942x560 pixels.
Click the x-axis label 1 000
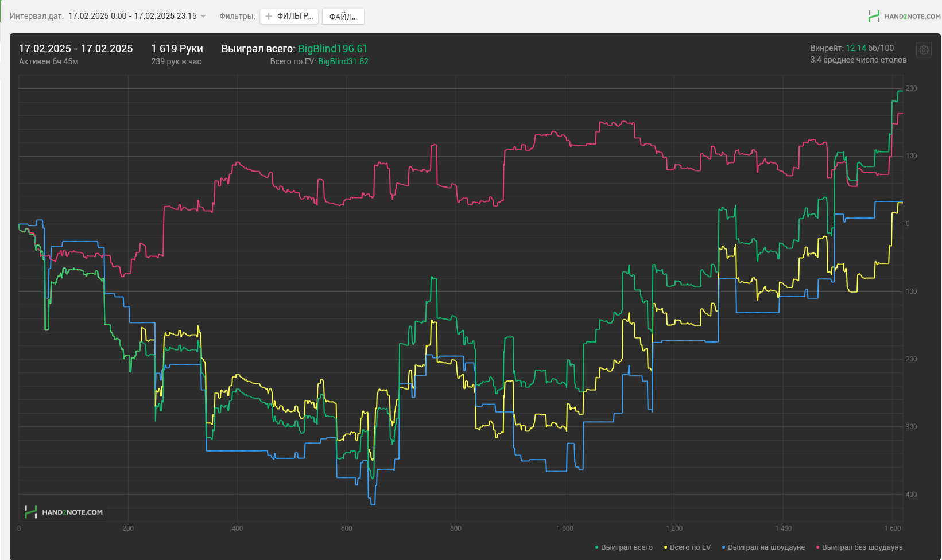click(565, 528)
